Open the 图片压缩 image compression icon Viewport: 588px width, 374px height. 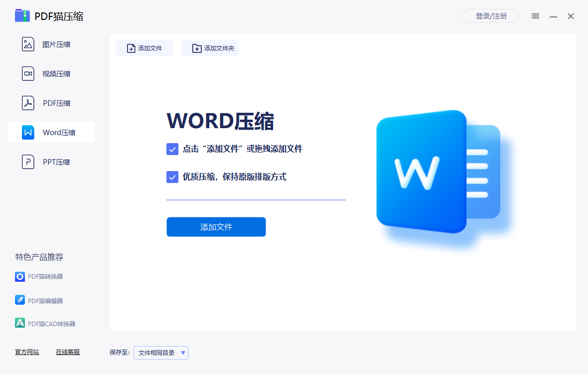(28, 44)
